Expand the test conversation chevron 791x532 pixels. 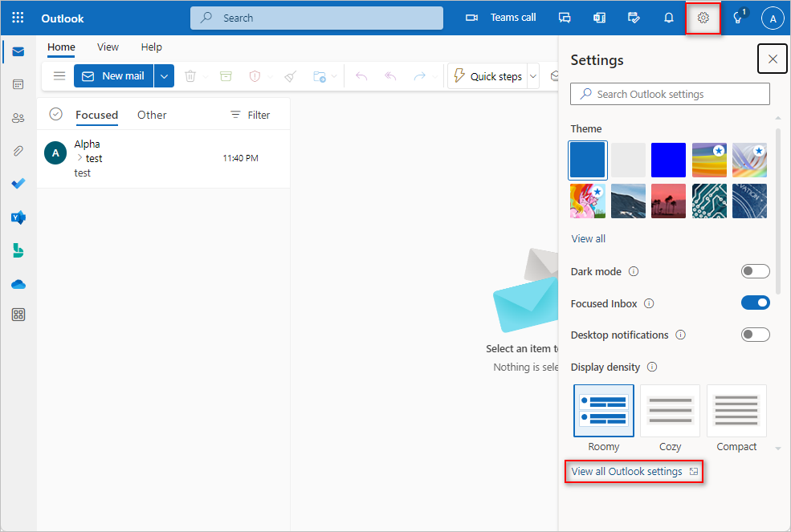[80, 158]
